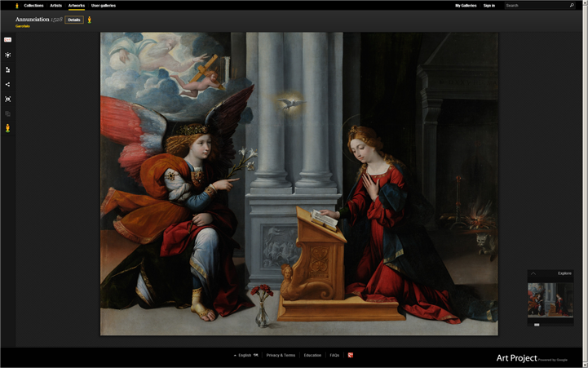Click the Annunciation title text

coord(33,19)
